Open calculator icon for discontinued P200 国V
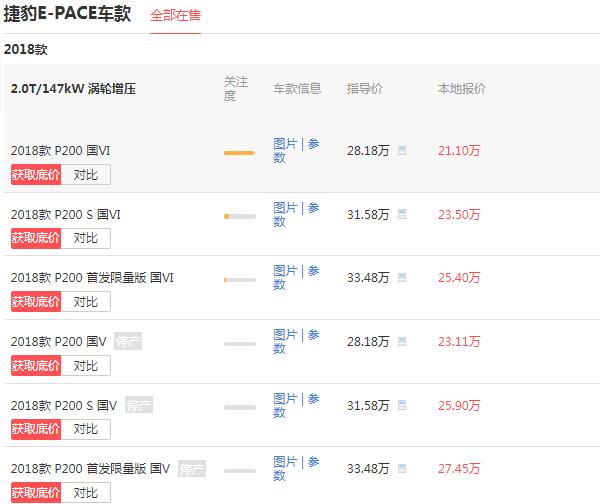 point(402,341)
